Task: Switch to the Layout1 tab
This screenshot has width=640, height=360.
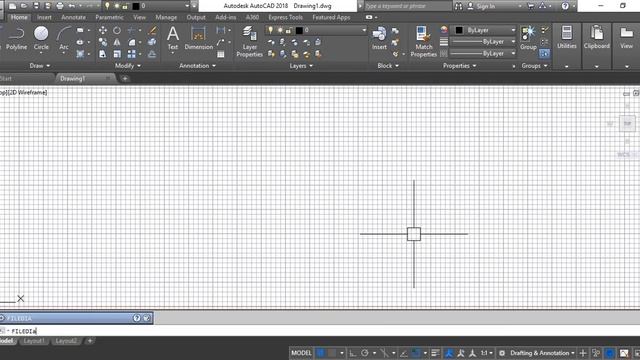Action: tap(34, 341)
